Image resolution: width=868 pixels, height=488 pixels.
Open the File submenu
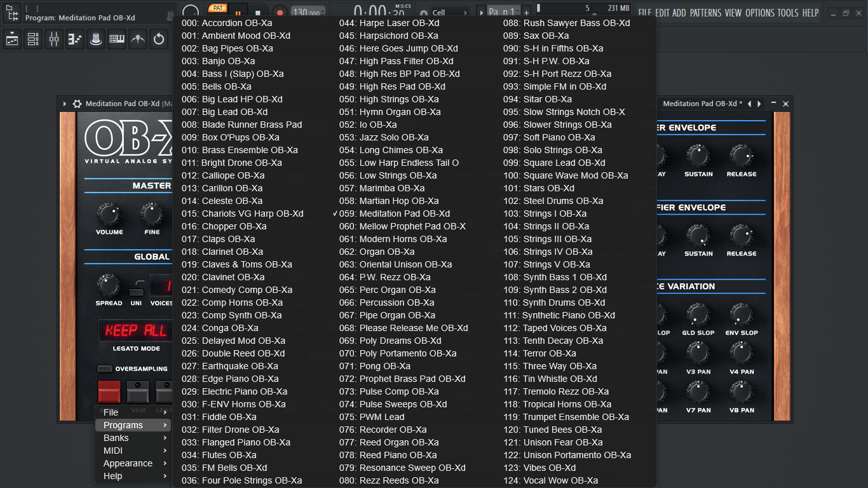click(133, 412)
